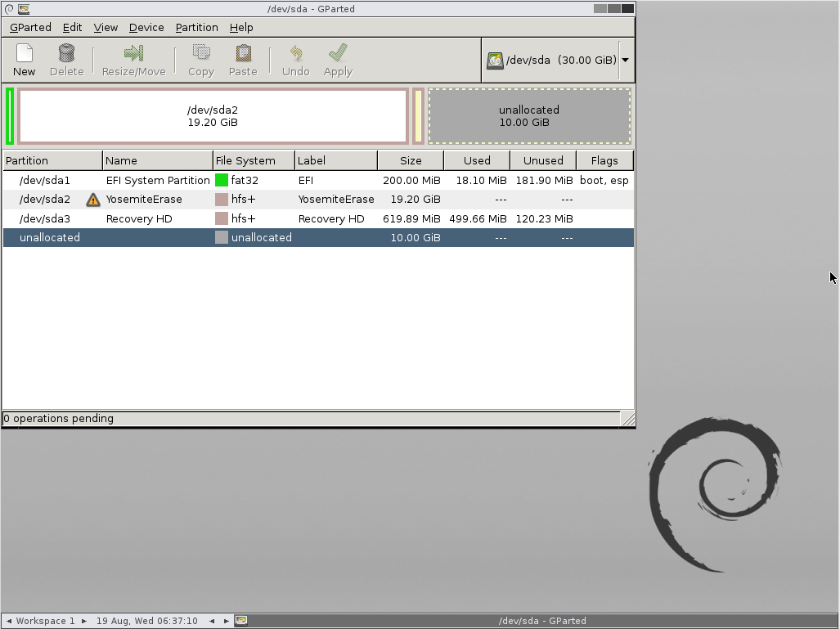Open the Device menu
The width and height of the screenshot is (840, 629).
coord(146,27)
